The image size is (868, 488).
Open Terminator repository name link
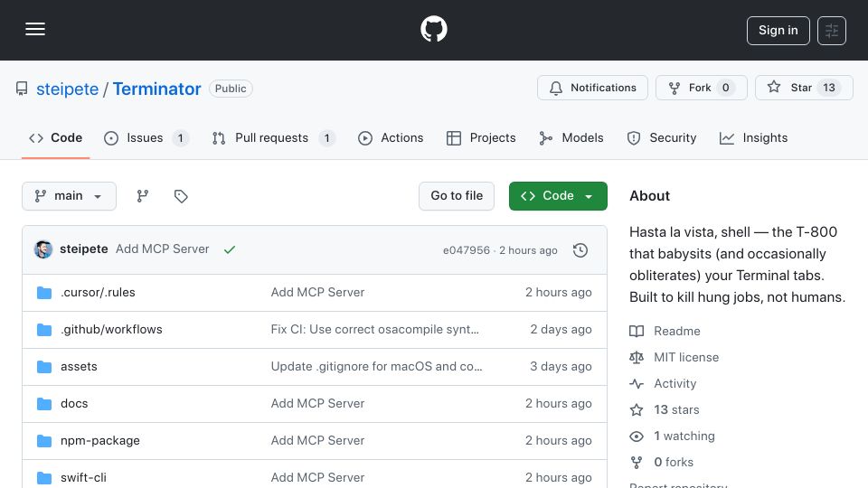click(156, 89)
